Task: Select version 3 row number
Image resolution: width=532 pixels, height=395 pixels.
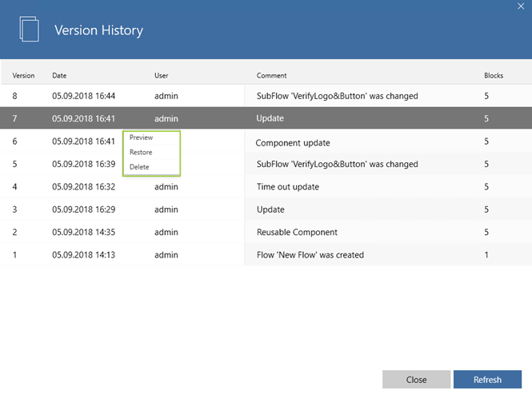Action: coord(14,209)
